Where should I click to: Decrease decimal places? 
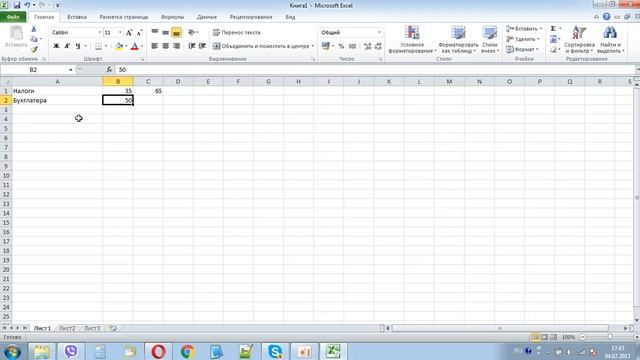(x=378, y=46)
